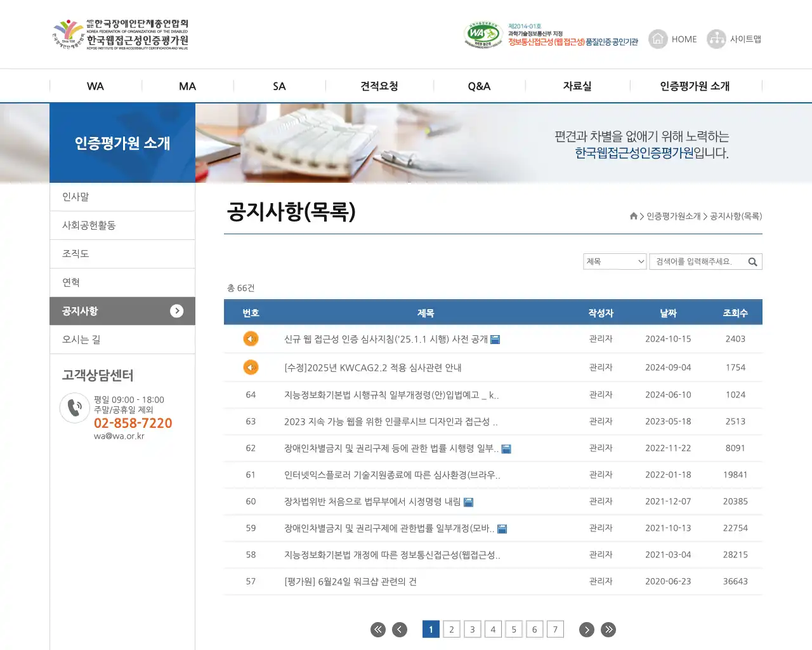Go to page 4
The width and height of the screenshot is (812, 650).
click(x=493, y=630)
